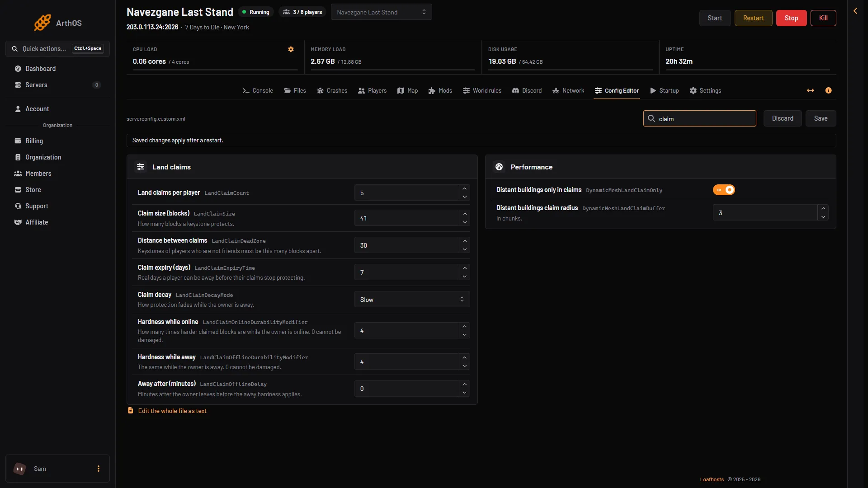Click the expand width arrows icon
Screen dimensions: 868x488
811,90
